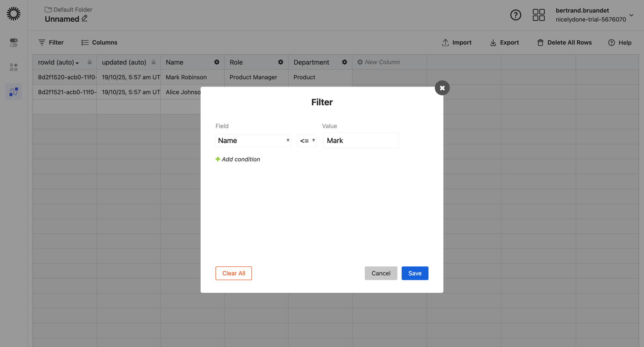Image resolution: width=644 pixels, height=347 pixels.
Task: Select the Alice Johnson name cell
Action: [x=181, y=92]
